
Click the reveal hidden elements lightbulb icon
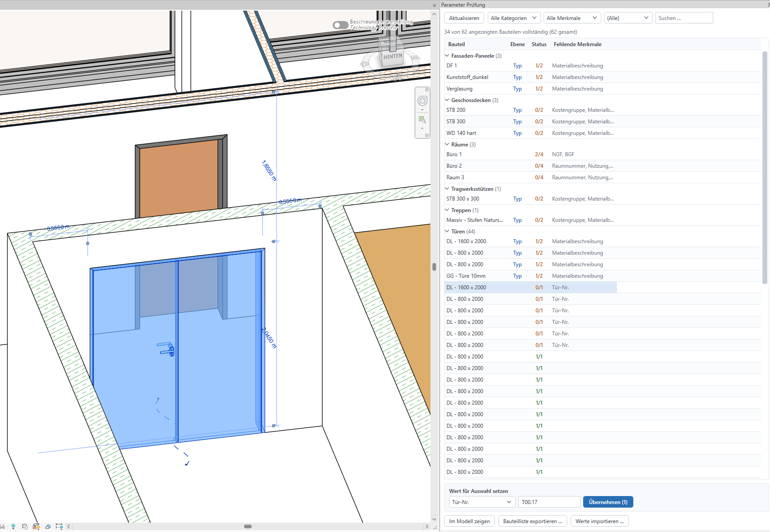(x=13, y=527)
